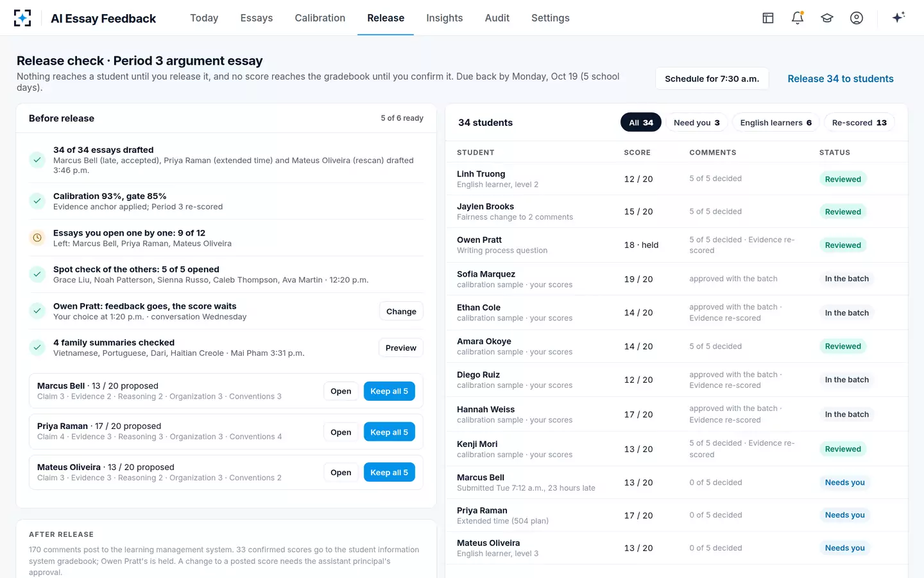924x578 pixels.
Task: Click Schedule for 7:30 a.m. button
Action: (712, 78)
